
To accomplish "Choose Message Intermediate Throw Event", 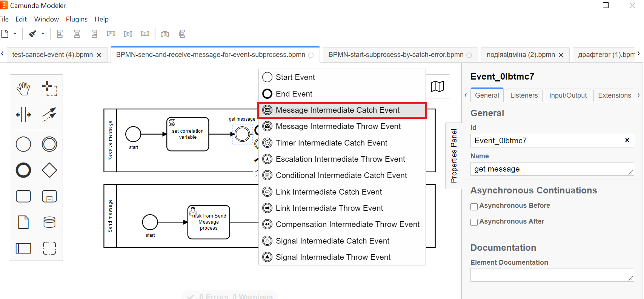I will [342, 126].
